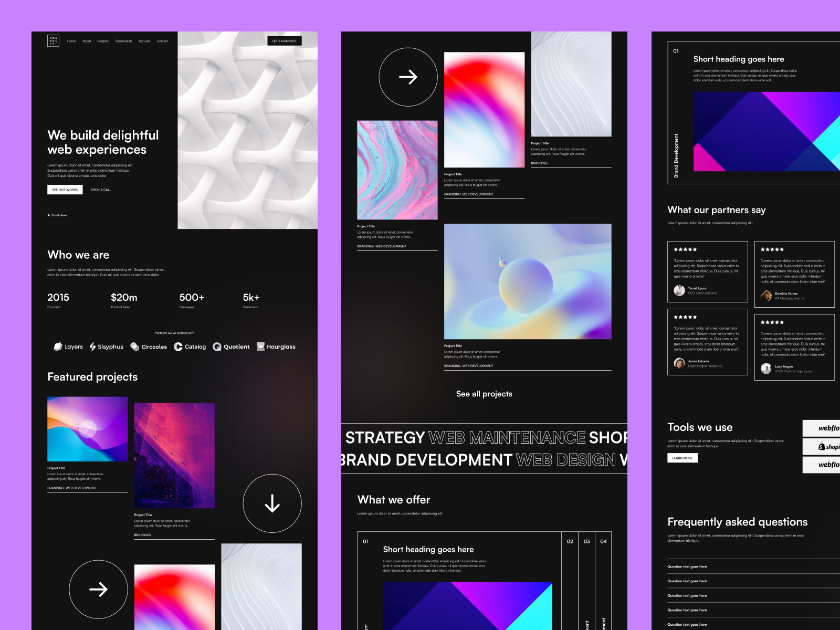Click the Scroll down arrow link
Screen dimensions: 840x630
tap(57, 215)
